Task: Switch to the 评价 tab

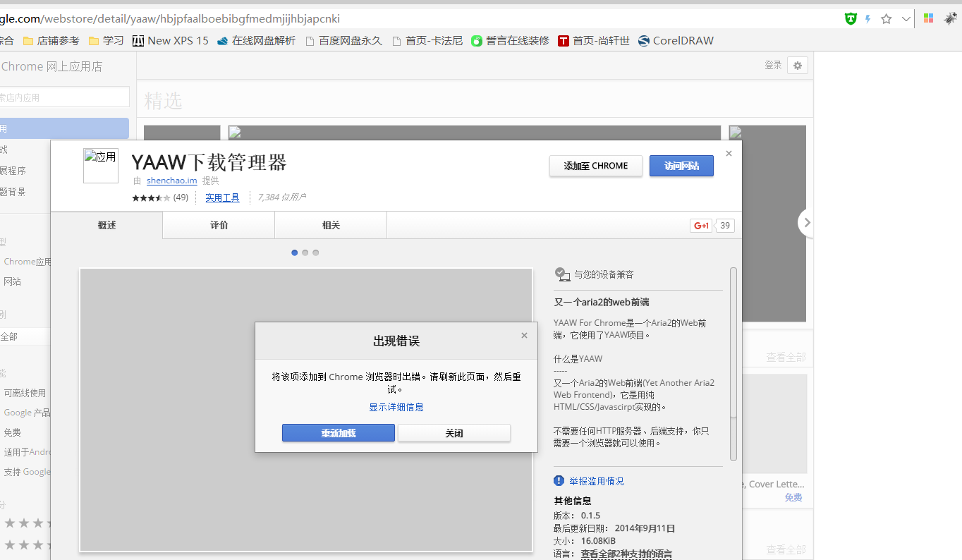Action: 219,226
